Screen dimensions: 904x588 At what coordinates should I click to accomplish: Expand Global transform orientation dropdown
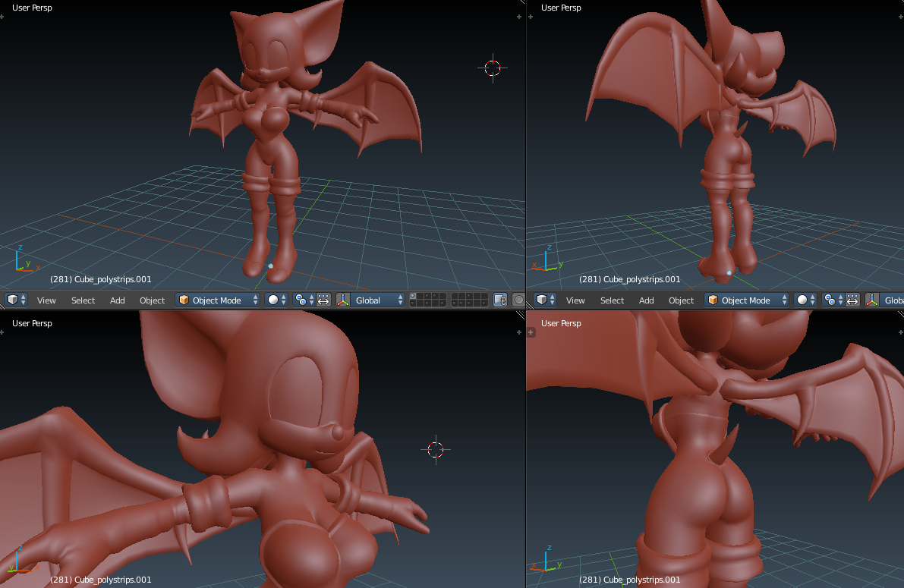pos(377,300)
